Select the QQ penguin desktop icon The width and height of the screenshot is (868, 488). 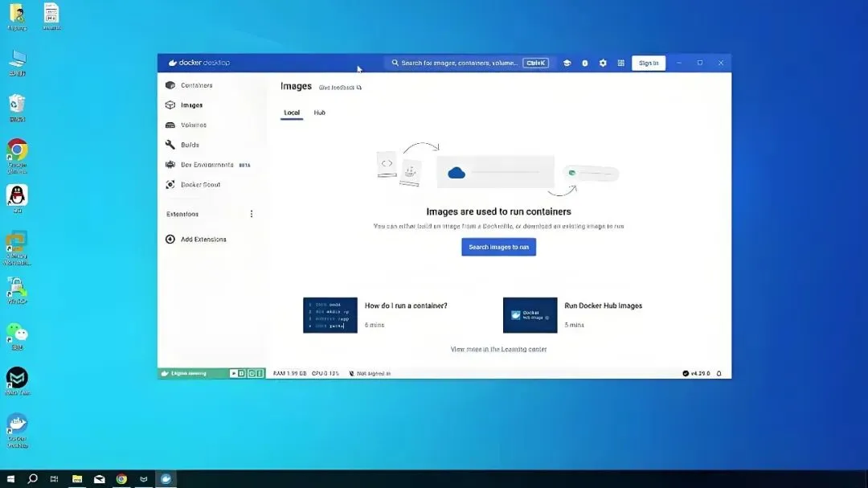pyautogui.click(x=17, y=199)
